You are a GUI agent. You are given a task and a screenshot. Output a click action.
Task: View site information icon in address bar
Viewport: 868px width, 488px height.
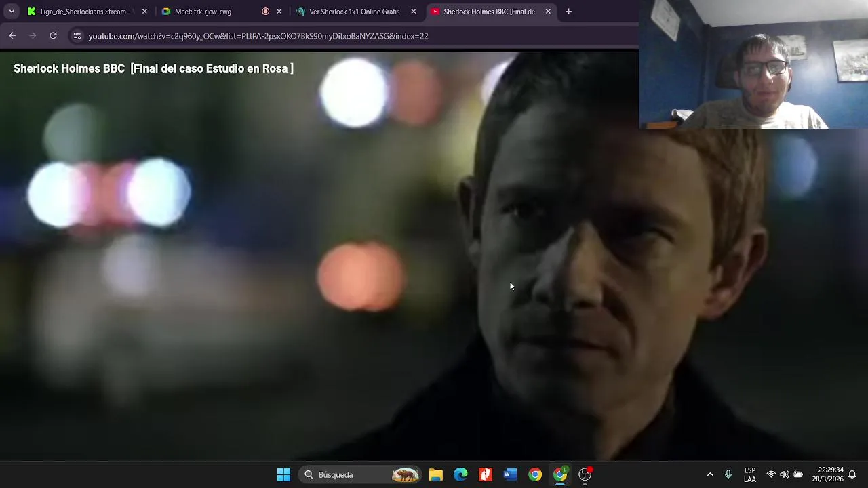77,36
